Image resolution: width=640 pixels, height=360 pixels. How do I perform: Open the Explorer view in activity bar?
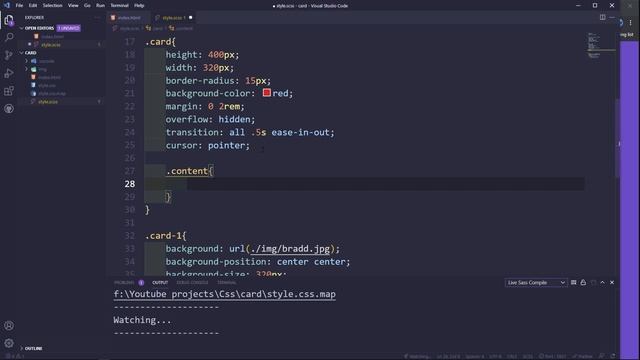coord(9,20)
